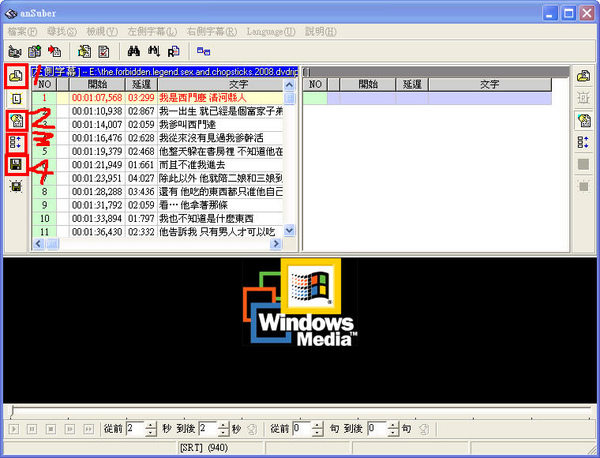The image size is (600, 458).
Task: Click the second toolbar icon with green dot
Action: pos(35,51)
